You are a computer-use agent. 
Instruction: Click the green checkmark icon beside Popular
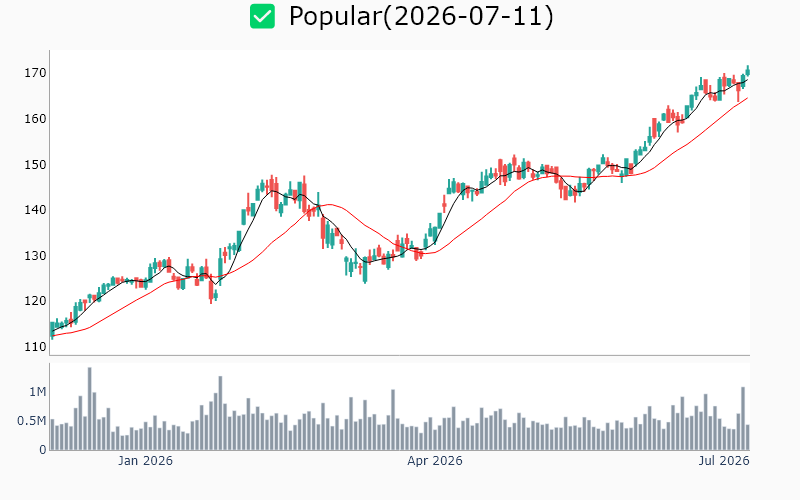262,16
